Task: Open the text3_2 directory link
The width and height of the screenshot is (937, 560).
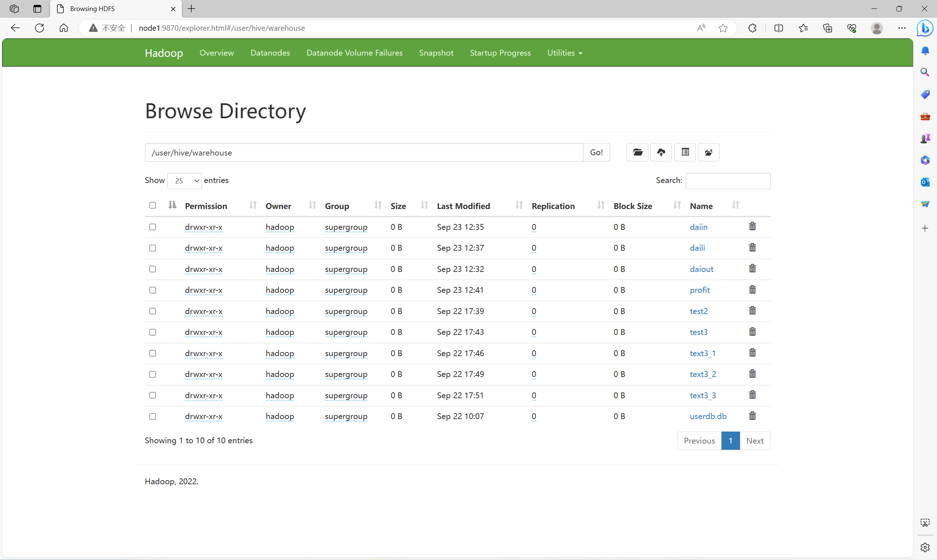Action: (x=703, y=374)
